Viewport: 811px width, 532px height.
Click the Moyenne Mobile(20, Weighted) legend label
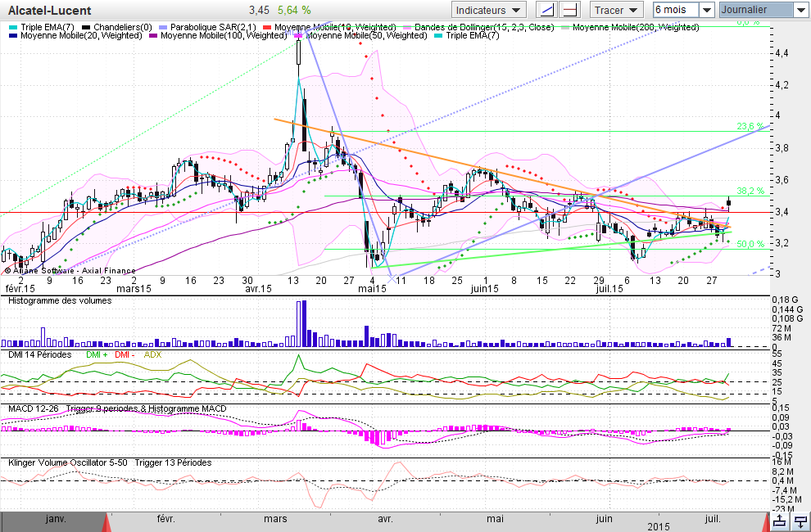click(x=81, y=35)
